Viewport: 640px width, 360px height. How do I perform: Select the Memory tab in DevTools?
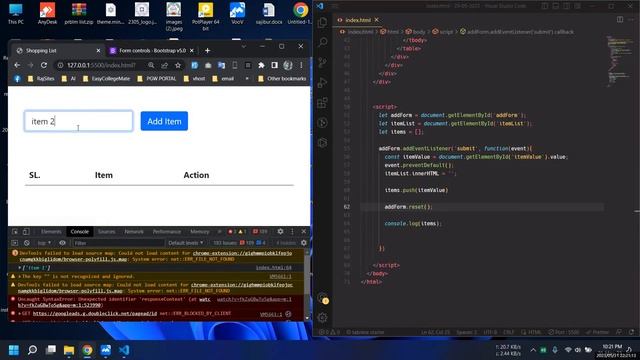tap(200, 231)
